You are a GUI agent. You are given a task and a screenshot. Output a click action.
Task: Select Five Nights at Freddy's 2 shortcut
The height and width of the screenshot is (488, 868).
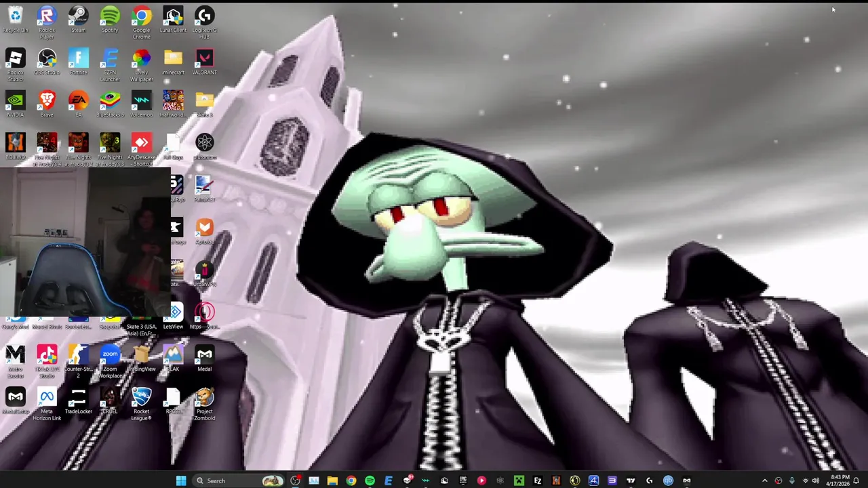tap(78, 150)
